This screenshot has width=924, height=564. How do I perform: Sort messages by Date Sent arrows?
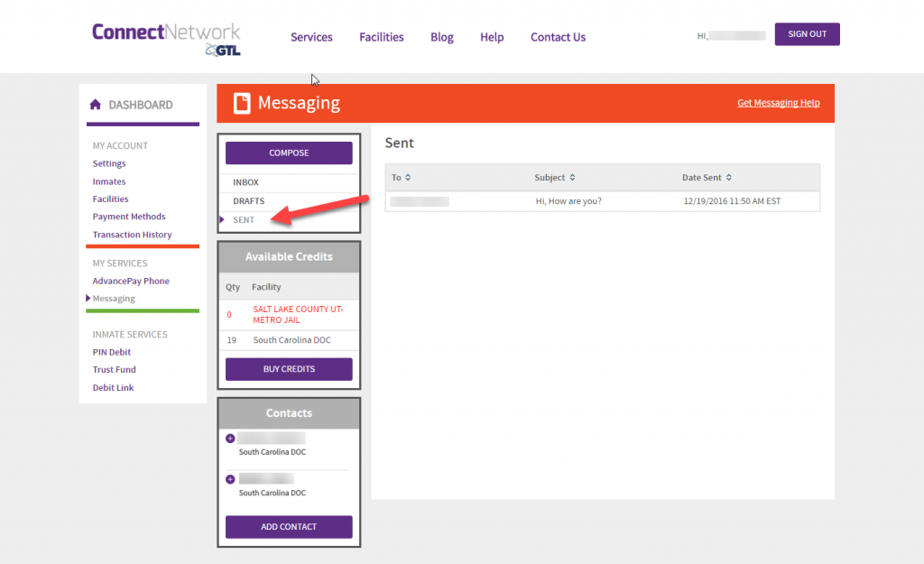(729, 178)
